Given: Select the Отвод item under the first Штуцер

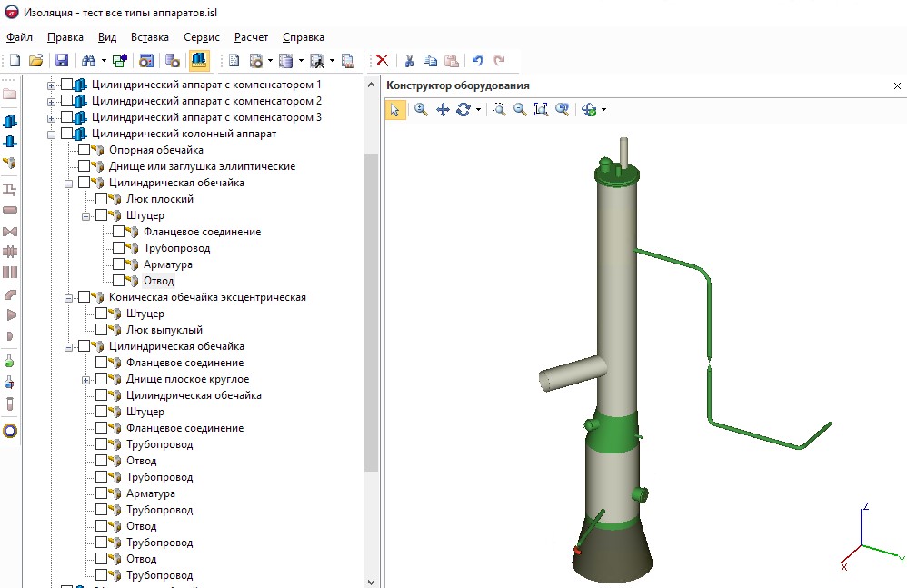Looking at the screenshot, I should [x=158, y=281].
